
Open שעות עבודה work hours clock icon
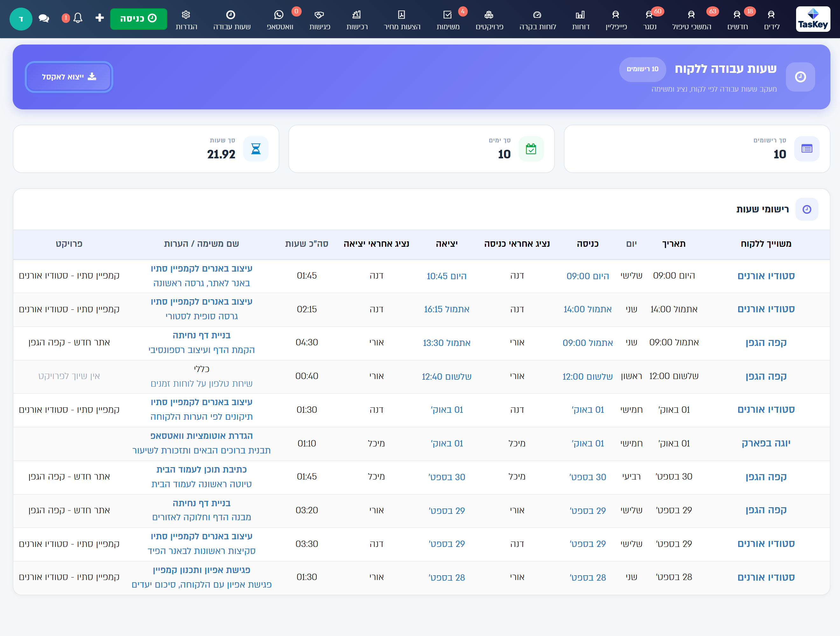231,14
